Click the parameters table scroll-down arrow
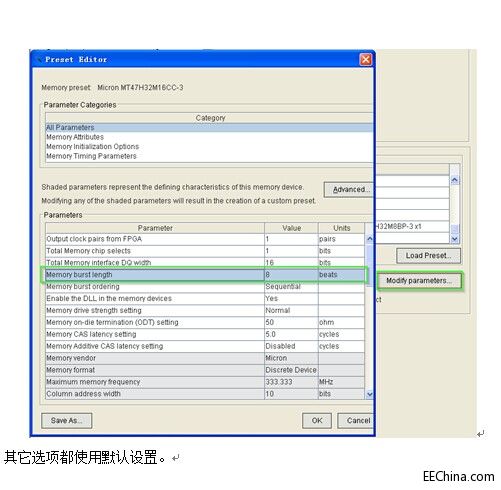The image size is (501, 490). (369, 394)
